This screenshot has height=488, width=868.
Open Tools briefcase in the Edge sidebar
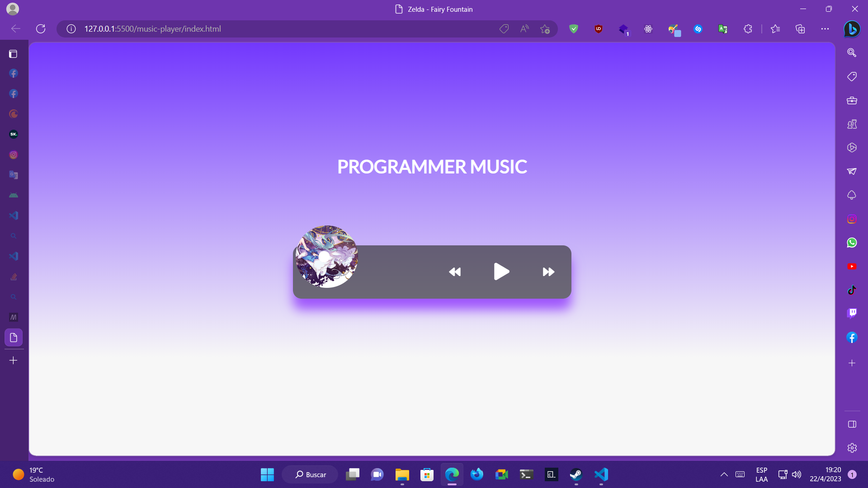point(852,100)
